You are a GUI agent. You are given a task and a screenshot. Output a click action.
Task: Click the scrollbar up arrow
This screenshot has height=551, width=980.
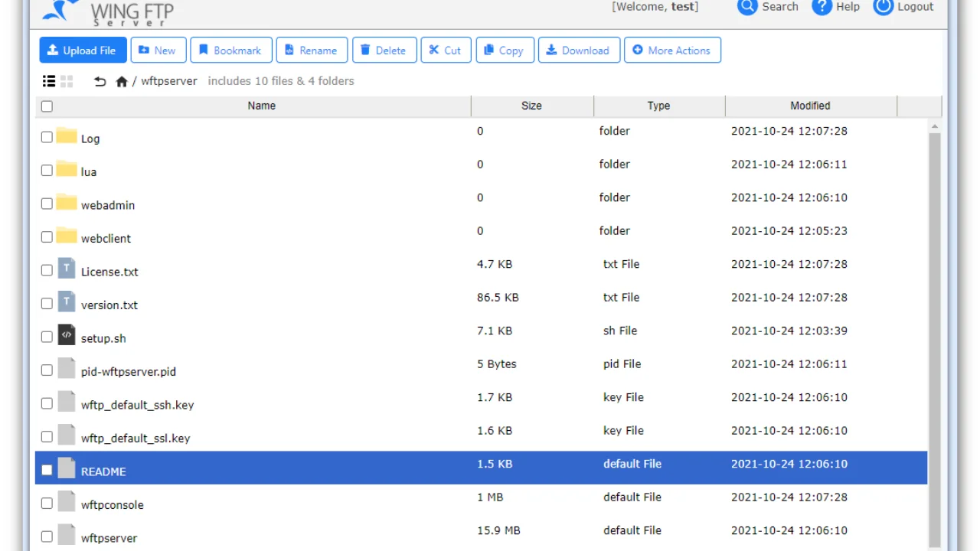tap(934, 126)
